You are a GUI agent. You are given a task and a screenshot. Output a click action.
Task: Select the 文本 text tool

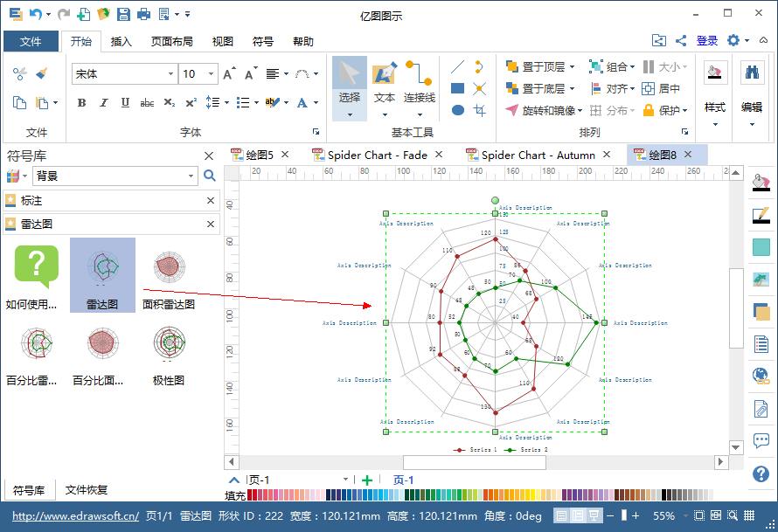click(385, 88)
